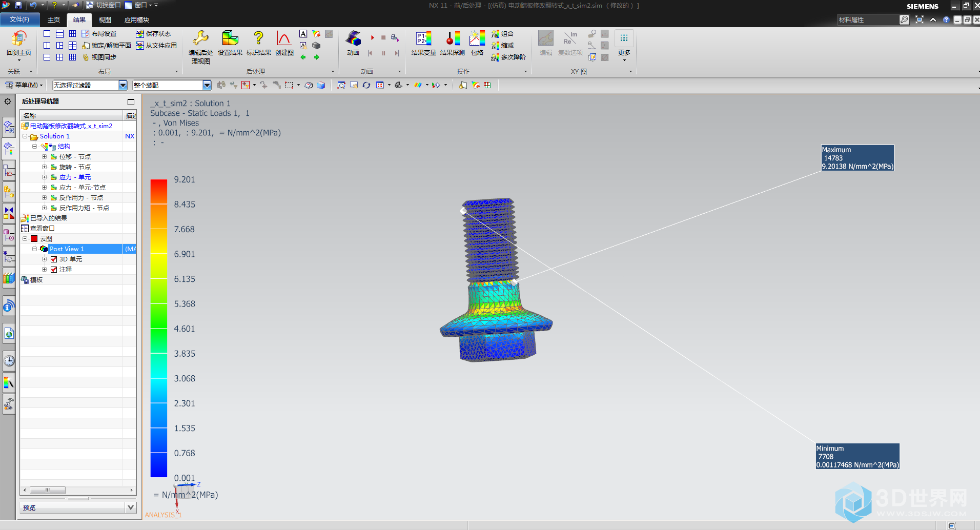
Task: Click 布局设置 (Layout Settings) button
Action: [99, 34]
